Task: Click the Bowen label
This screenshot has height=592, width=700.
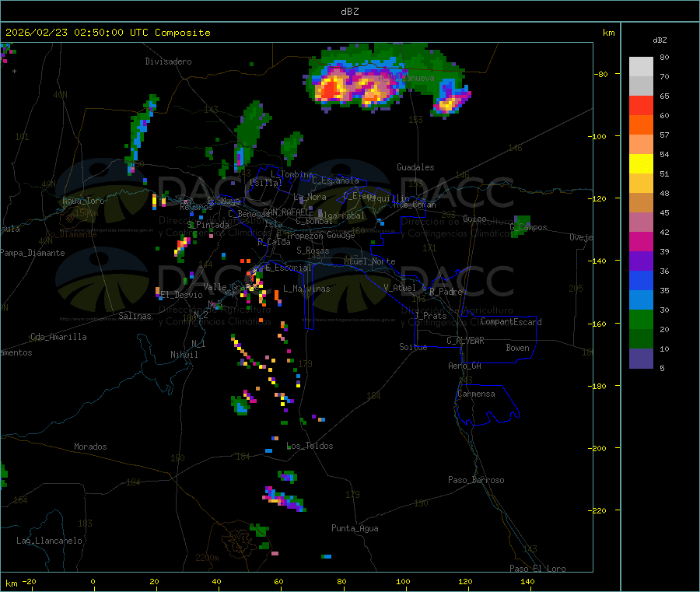Action: (517, 348)
